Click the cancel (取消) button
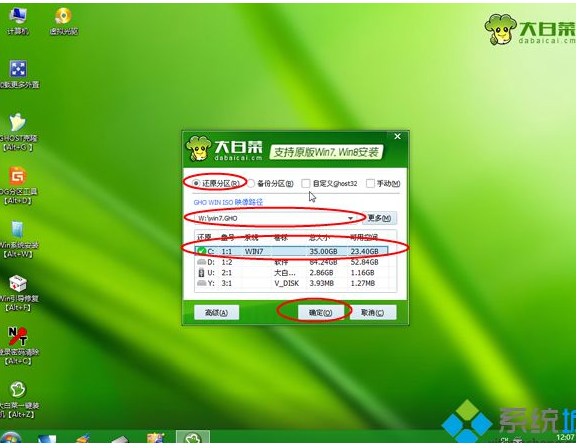Image resolution: width=576 pixels, height=443 pixels. click(x=372, y=313)
